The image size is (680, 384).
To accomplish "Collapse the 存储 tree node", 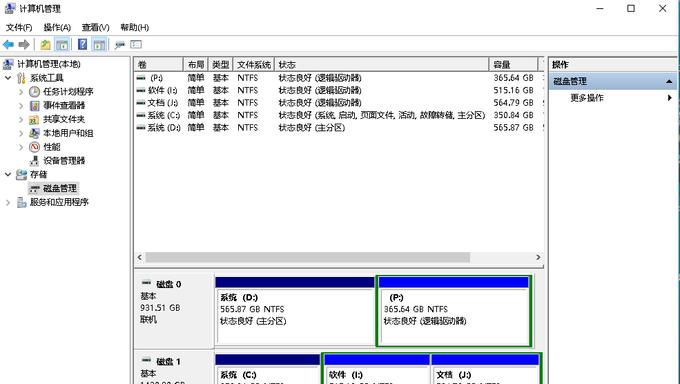I will click(x=8, y=174).
